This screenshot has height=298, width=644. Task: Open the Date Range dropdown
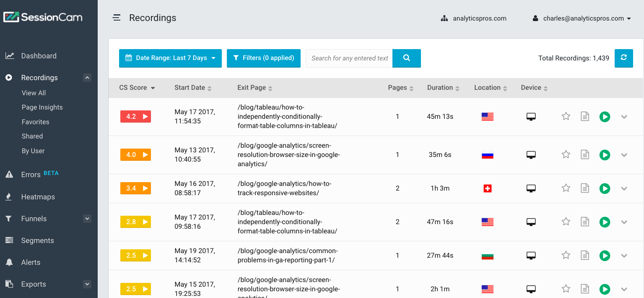170,58
